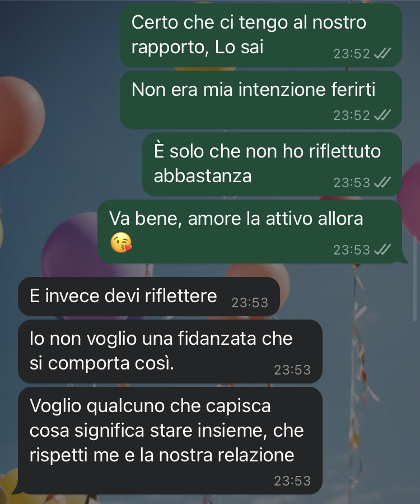
Task: Tap the 'Io non voglio una fidanzata' message
Action: (170, 352)
